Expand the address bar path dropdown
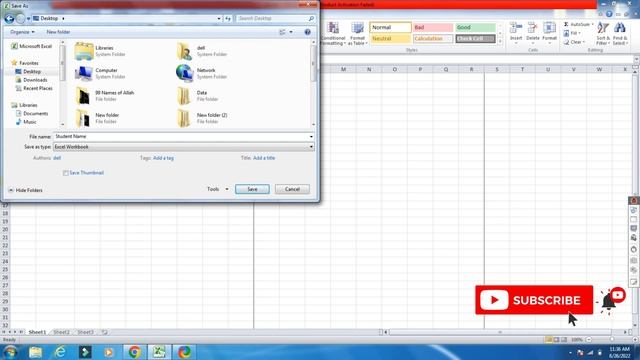The height and width of the screenshot is (360, 640). click(x=219, y=18)
